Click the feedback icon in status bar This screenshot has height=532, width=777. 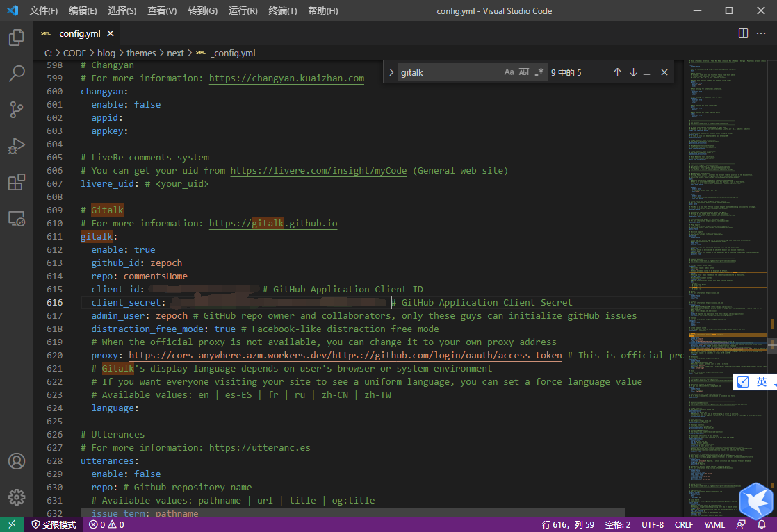(741, 524)
